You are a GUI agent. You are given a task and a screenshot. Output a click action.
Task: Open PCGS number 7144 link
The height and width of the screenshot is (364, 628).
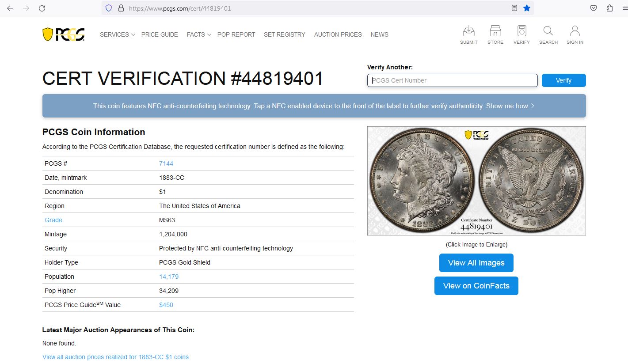tap(166, 163)
